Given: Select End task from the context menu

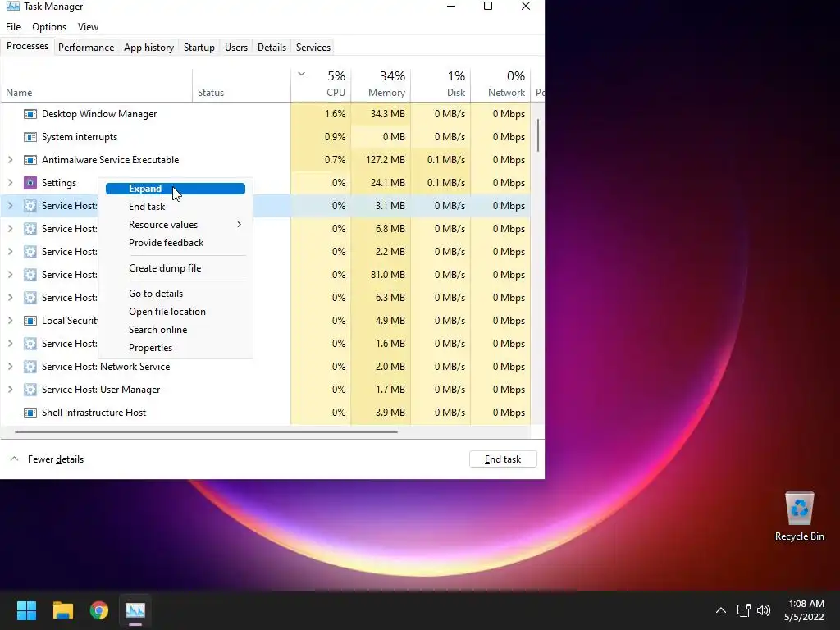Looking at the screenshot, I should click(x=176, y=207).
